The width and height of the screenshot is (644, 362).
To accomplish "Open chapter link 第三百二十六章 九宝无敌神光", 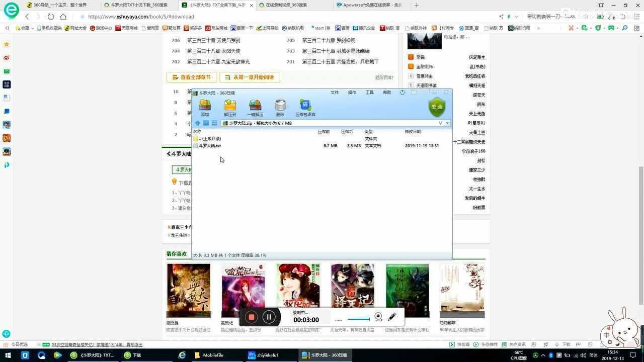I will 218,62.
